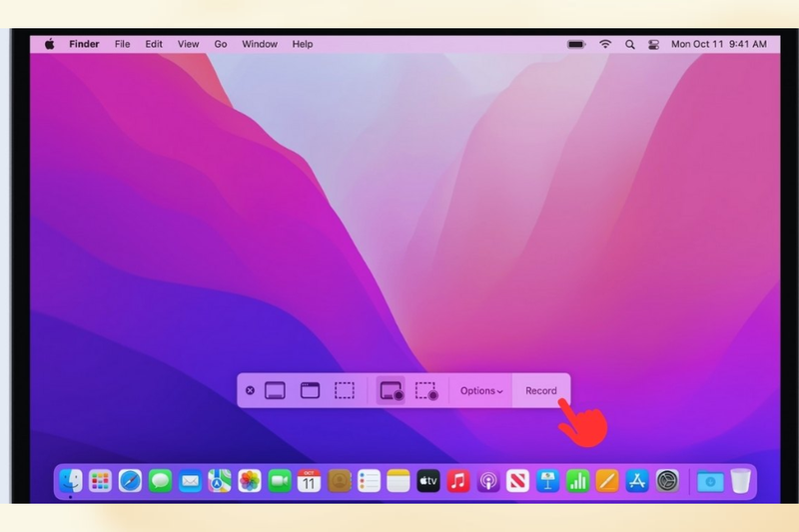Click the Record button

[541, 390]
